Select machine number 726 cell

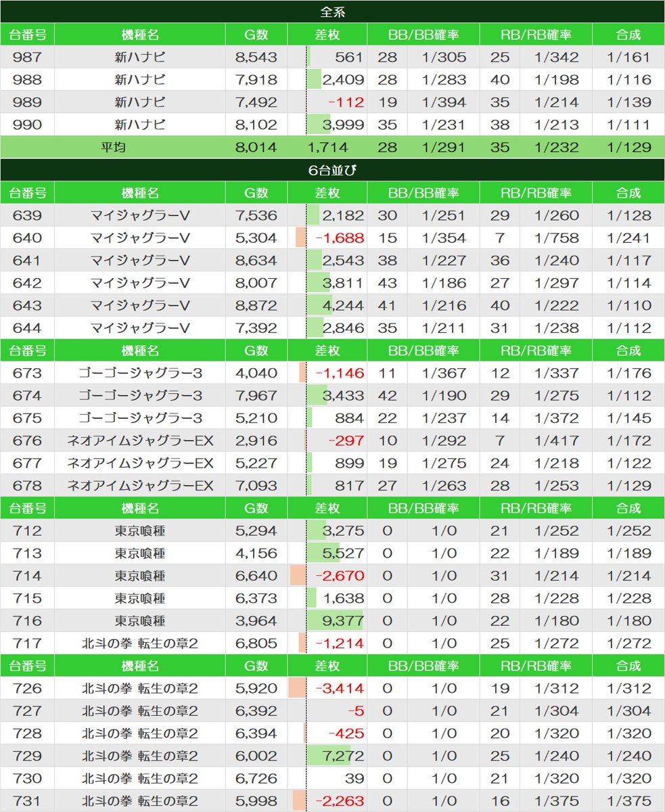click(x=27, y=689)
